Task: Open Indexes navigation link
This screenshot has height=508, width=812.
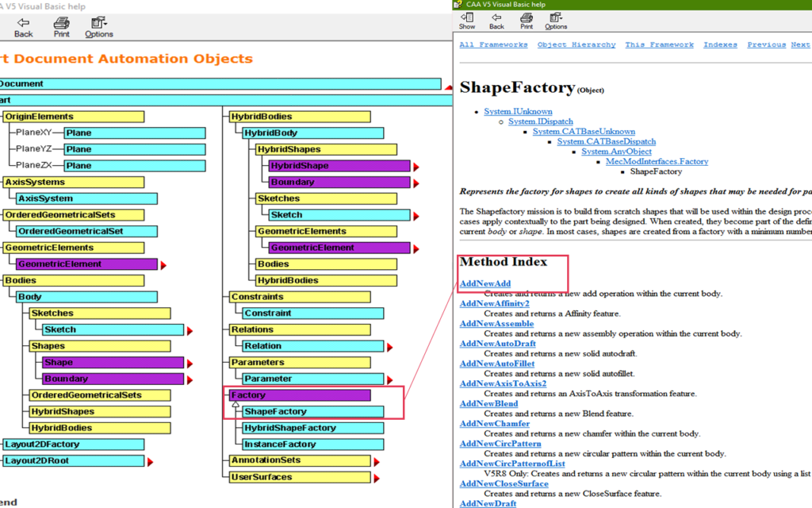Action: coord(720,44)
